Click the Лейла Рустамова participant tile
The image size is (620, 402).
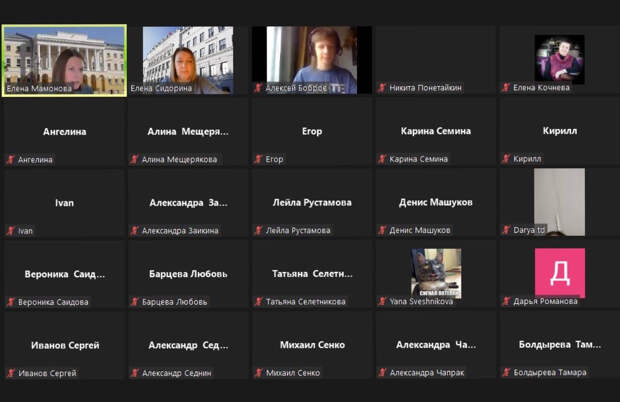[311, 203]
